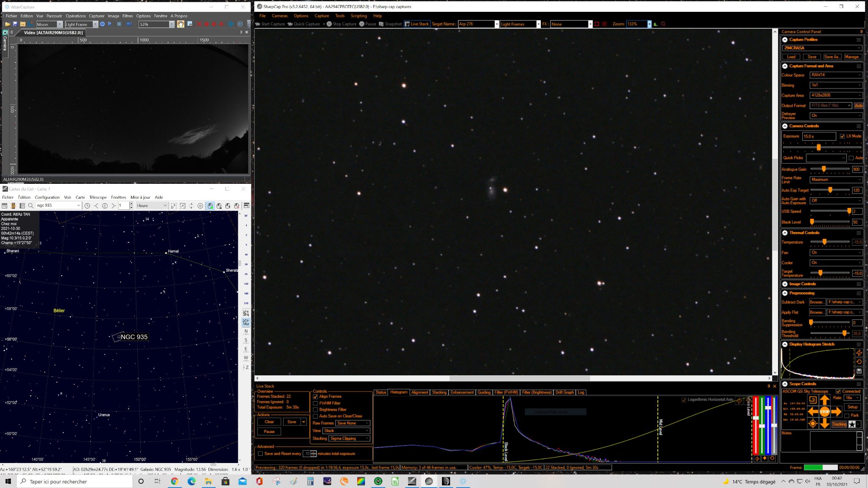
Task: Slew telescope right with the right arrow
Action: (x=836, y=411)
